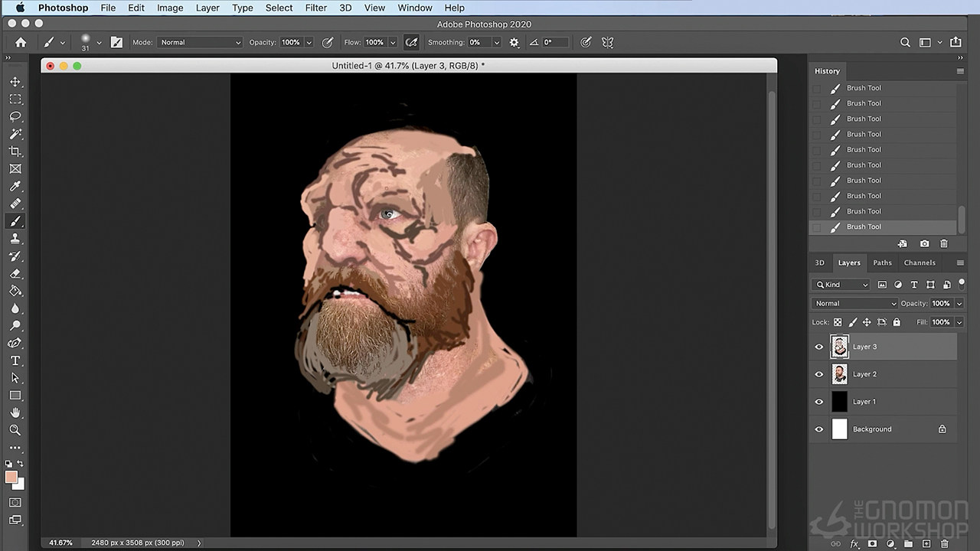Hide the Background layer eye icon
Viewport: 980px width, 551px height.
point(818,429)
